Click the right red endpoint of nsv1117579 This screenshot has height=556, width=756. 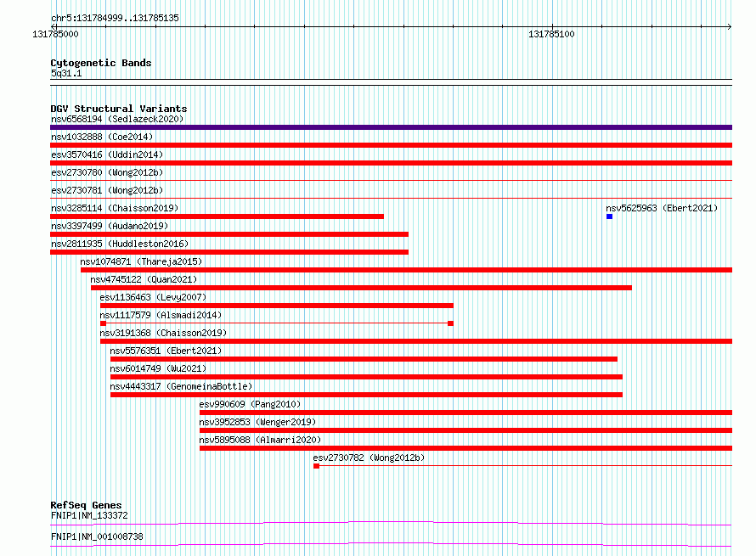[450, 323]
